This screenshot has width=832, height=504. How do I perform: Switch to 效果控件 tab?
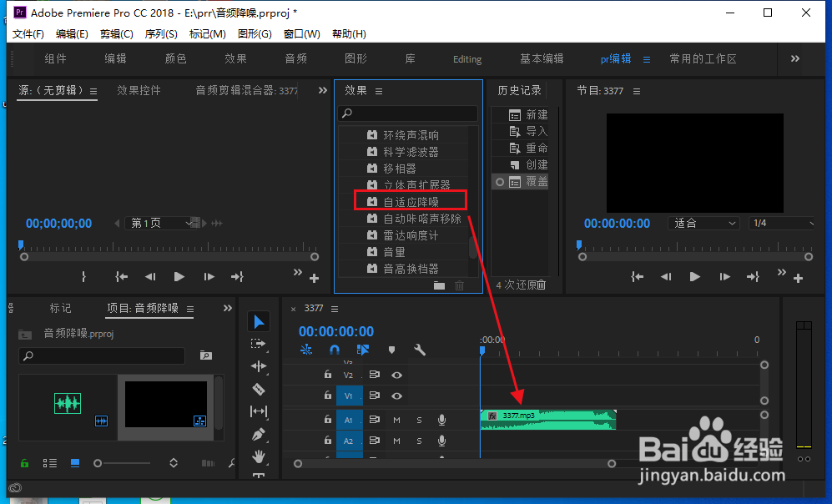pos(139,91)
